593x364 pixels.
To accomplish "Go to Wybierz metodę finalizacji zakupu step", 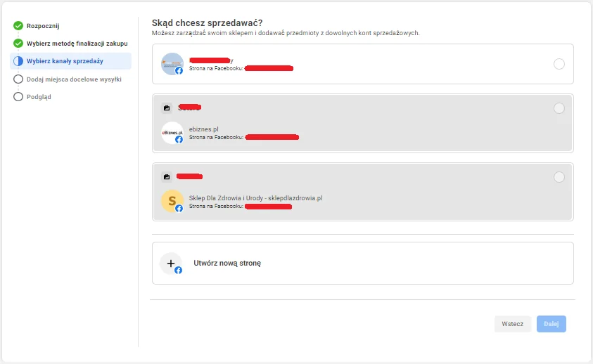I will (77, 44).
